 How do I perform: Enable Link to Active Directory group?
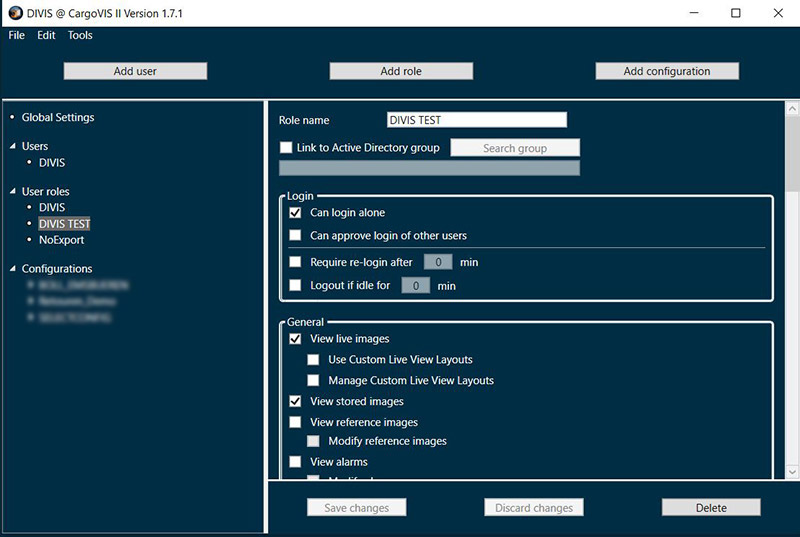(286, 148)
